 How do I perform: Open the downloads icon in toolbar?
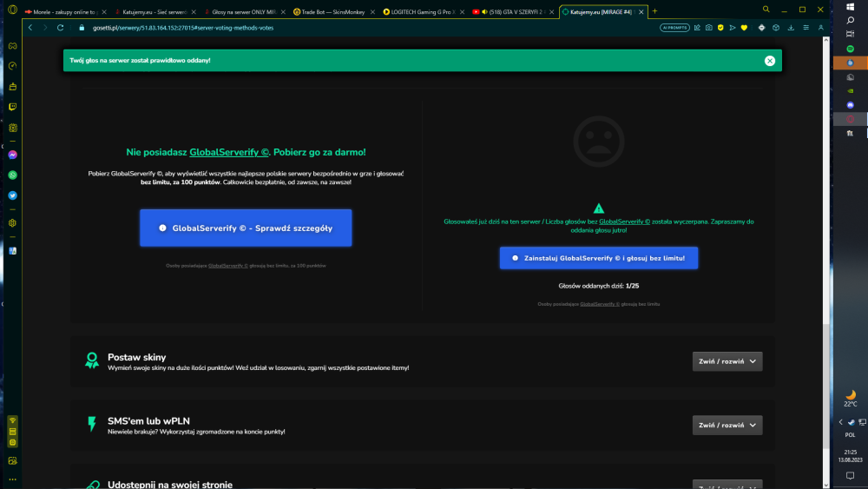coord(791,28)
